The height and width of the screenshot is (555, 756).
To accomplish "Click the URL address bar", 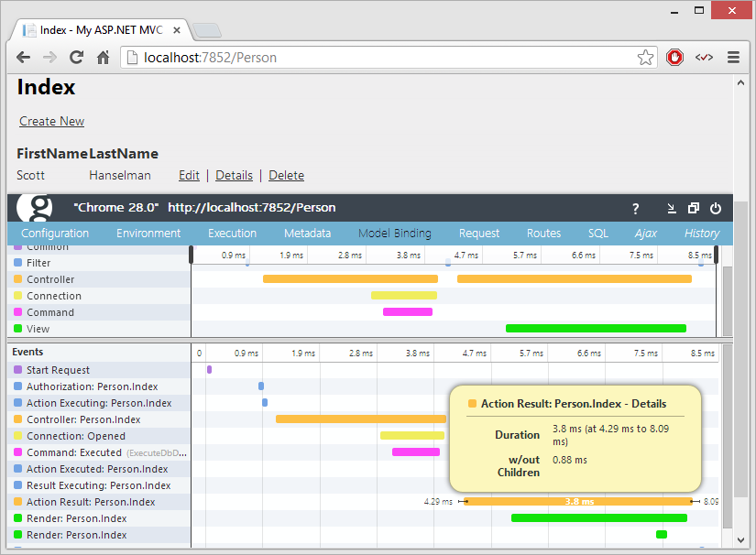I will click(385, 58).
